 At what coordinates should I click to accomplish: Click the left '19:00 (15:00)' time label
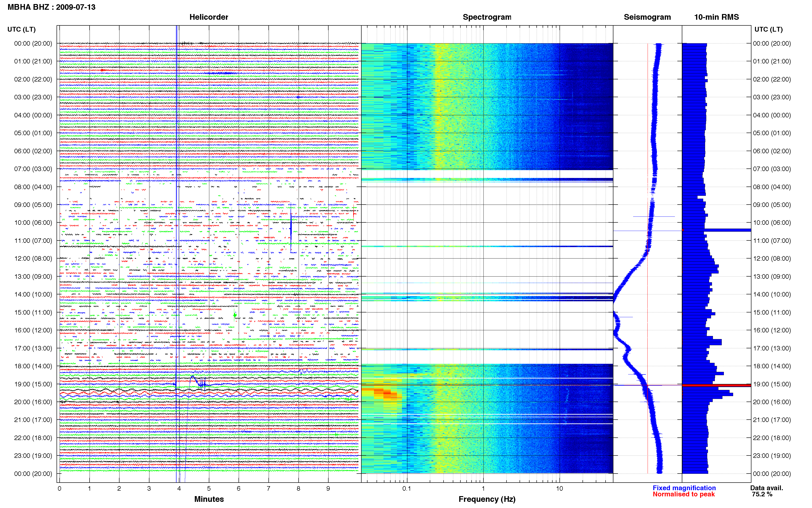tap(33, 384)
